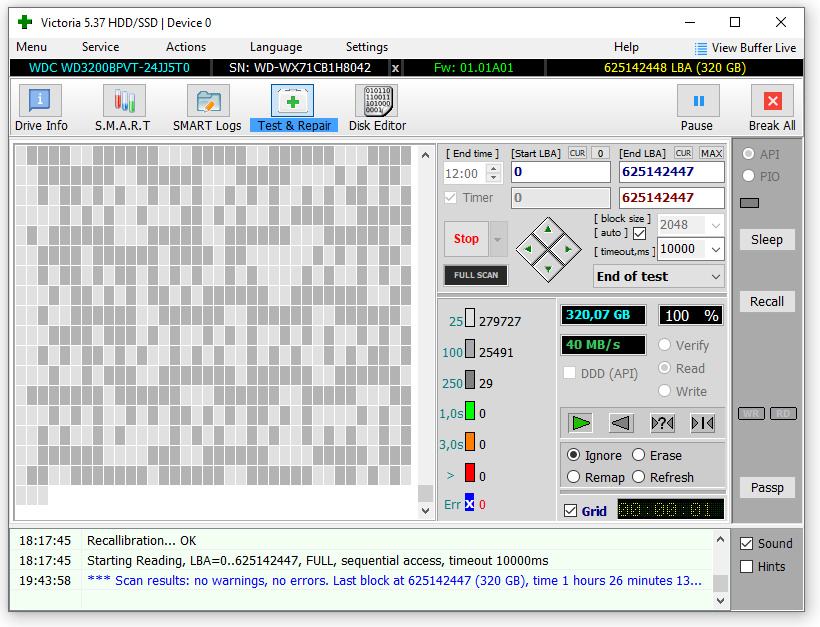
Task: Open the timeout ms dropdown
Action: click(x=715, y=250)
